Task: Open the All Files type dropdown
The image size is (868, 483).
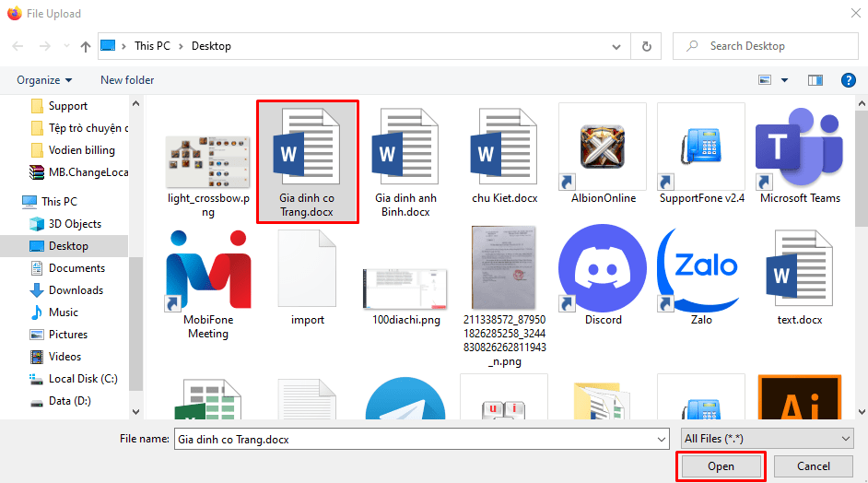Action: 768,440
